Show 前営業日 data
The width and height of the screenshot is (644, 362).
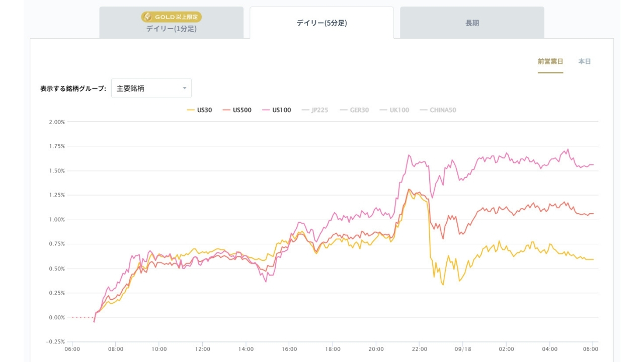coord(550,61)
